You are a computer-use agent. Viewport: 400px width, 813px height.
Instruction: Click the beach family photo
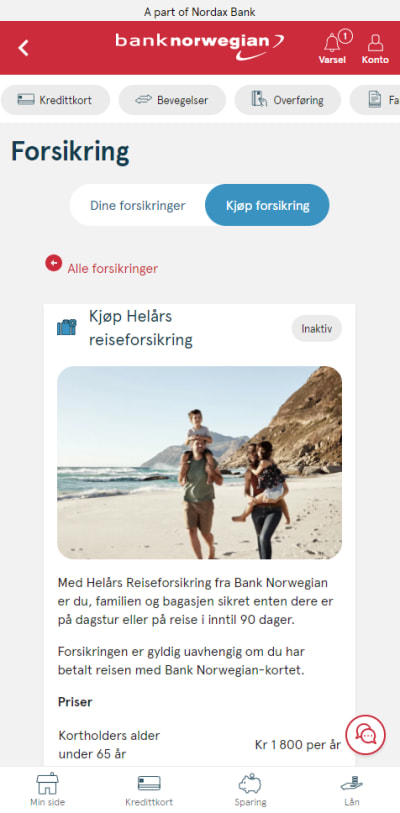click(199, 462)
